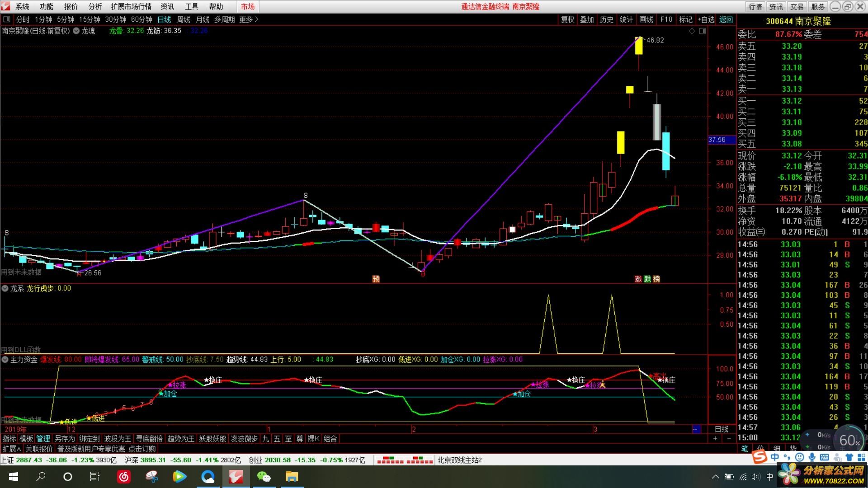Expand the 扩展 panel at bottom
The image size is (868, 488).
click(x=11, y=449)
